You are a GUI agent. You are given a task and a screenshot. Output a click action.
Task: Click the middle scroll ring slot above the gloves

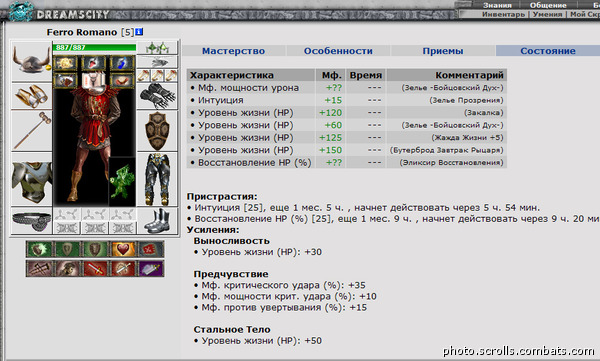click(x=157, y=75)
